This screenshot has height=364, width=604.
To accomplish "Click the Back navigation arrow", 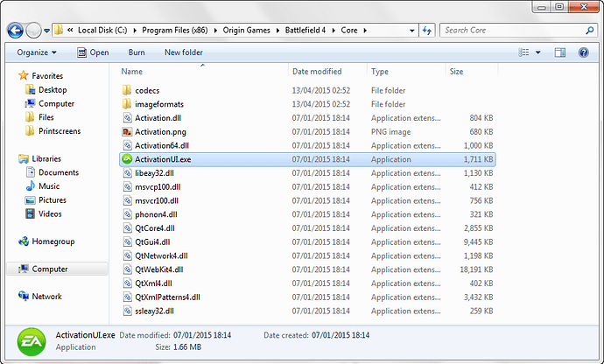I will (16, 31).
